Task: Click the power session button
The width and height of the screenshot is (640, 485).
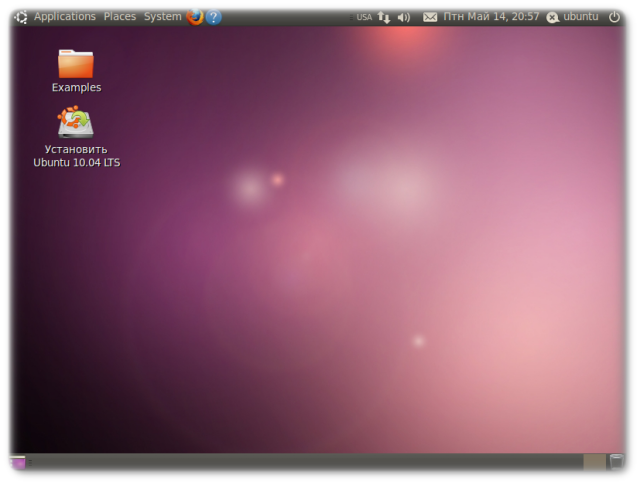Action: [x=614, y=16]
